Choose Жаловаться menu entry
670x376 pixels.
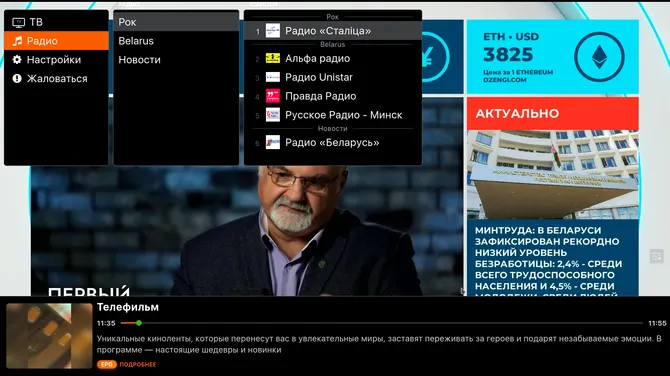[56, 78]
